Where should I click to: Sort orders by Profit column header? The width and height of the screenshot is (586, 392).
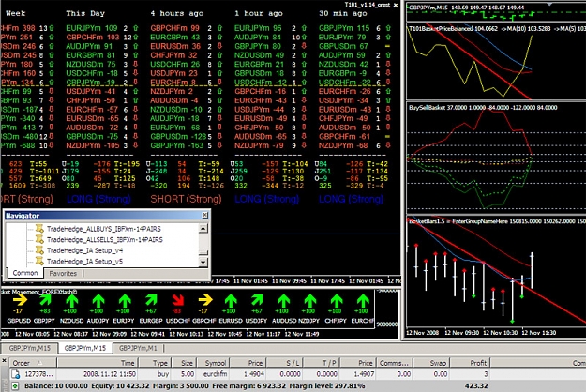pos(471,363)
